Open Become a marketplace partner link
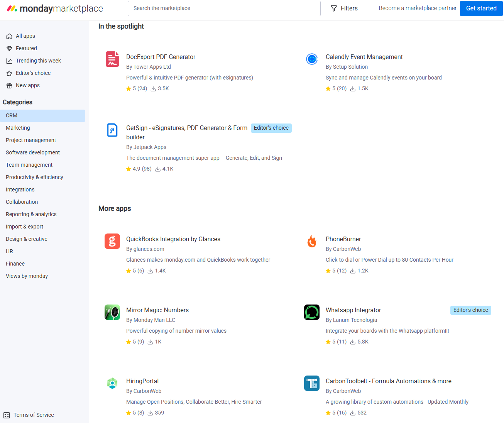The width and height of the screenshot is (504, 423). pyautogui.click(x=417, y=8)
